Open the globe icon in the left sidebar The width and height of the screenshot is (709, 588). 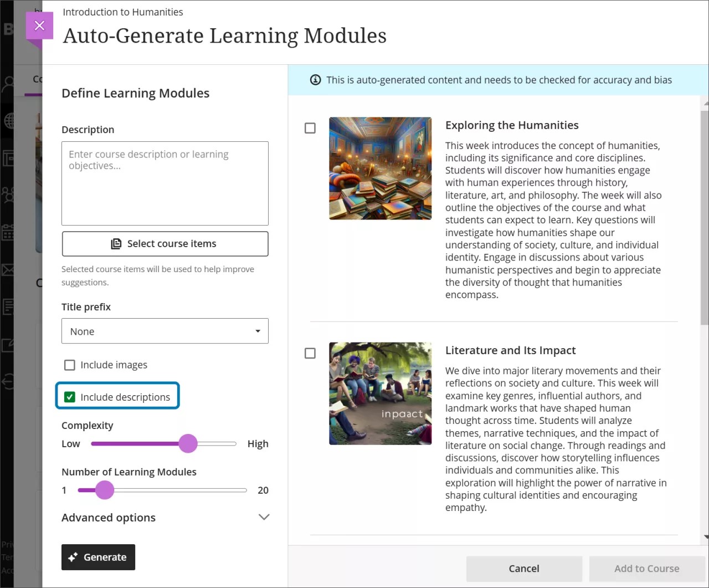(8, 121)
